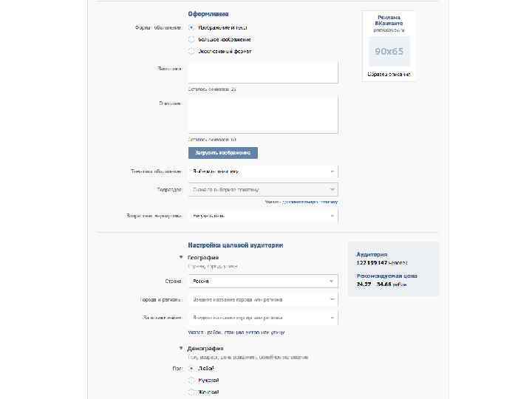The width and height of the screenshot is (532, 399).
Task: Select the 'Эксклюзивный формат' radio button
Action: [192, 52]
